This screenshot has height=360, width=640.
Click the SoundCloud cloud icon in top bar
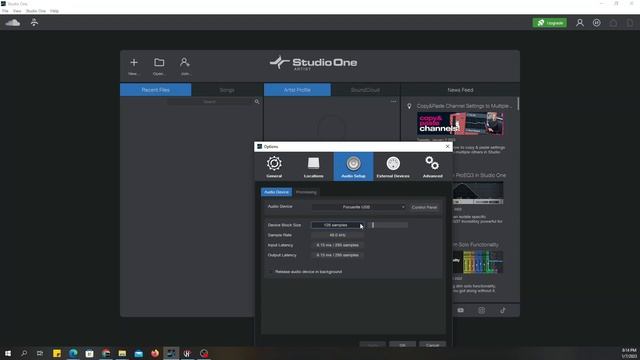tap(13, 23)
